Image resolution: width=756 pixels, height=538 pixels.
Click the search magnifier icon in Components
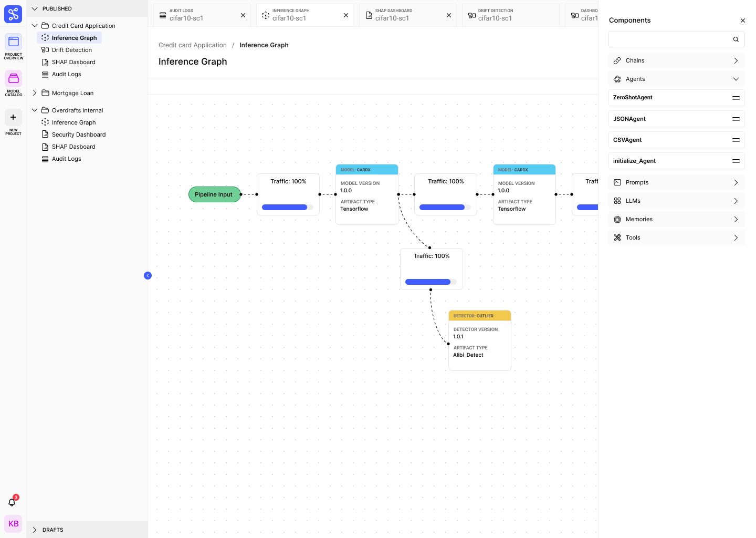point(736,39)
